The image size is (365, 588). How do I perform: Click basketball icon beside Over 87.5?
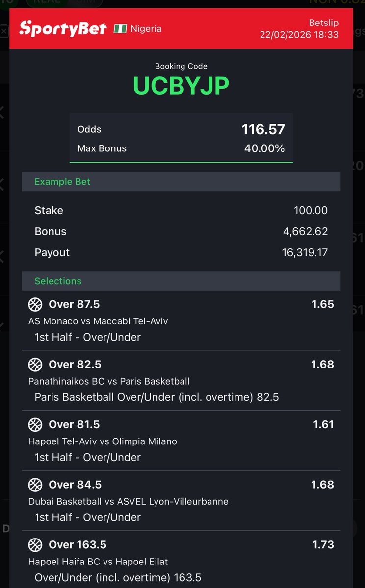pyautogui.click(x=35, y=305)
